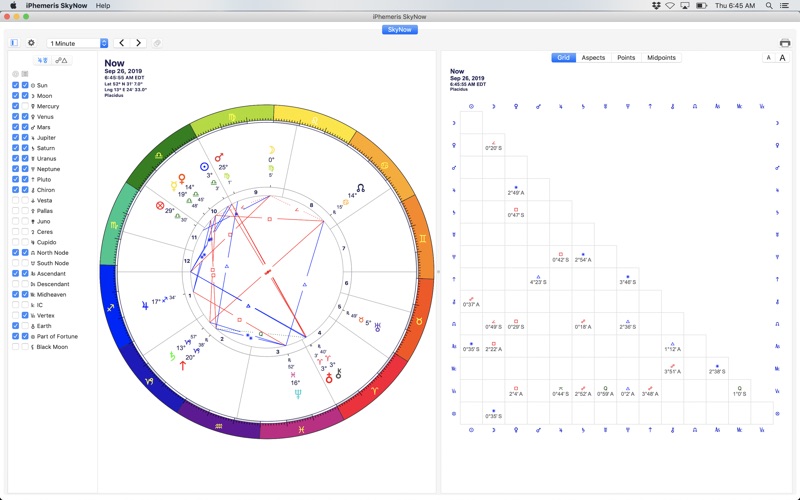Increase text size with large A
The height and width of the screenshot is (500, 800).
click(782, 58)
